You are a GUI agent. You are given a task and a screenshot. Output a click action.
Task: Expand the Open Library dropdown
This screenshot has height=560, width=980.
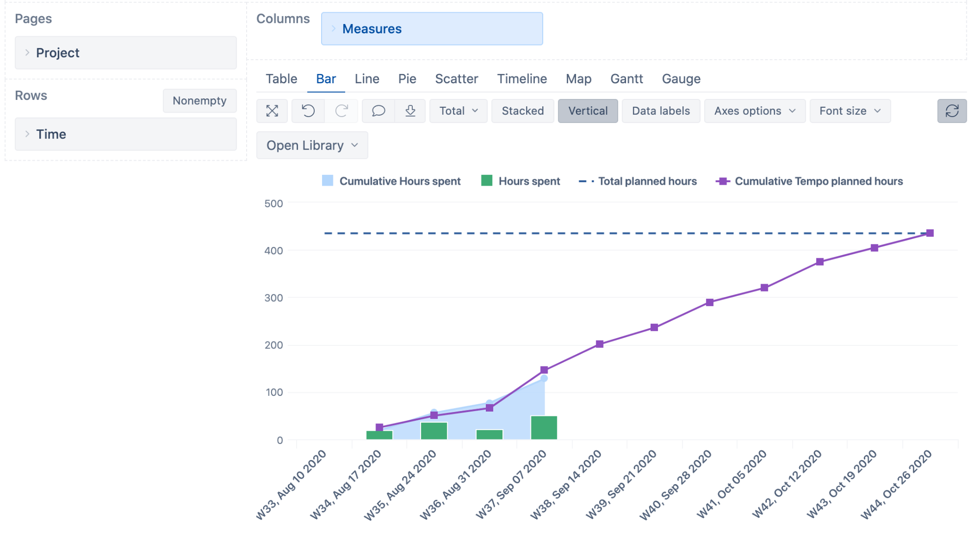point(312,146)
